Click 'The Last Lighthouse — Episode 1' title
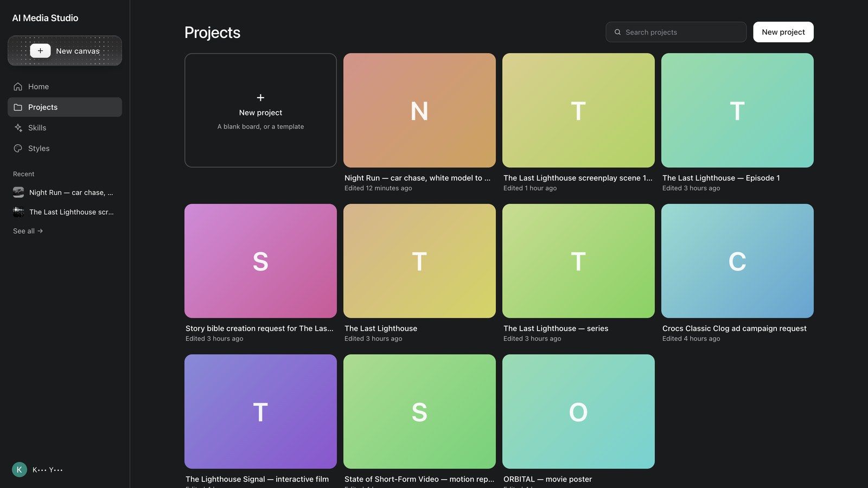Image resolution: width=868 pixels, height=488 pixels. (x=721, y=178)
